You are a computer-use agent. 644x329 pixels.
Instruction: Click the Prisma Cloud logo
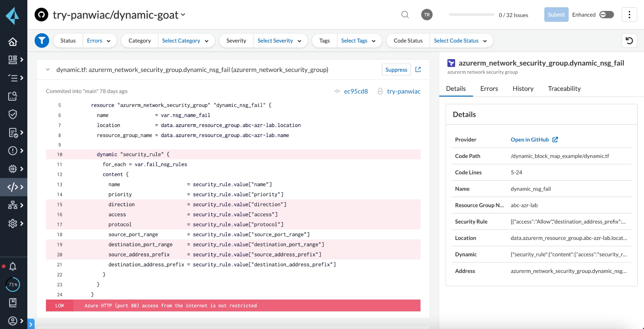tap(13, 15)
